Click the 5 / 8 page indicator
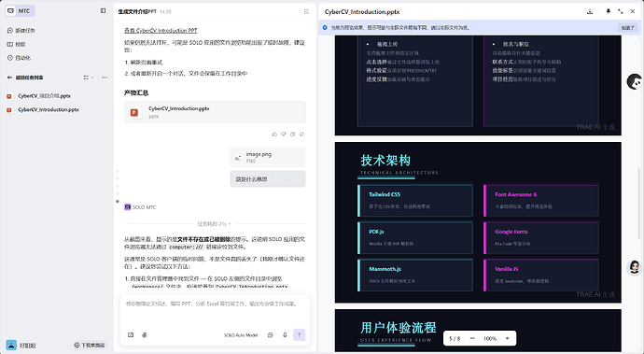The width and height of the screenshot is (644, 354). click(455, 338)
